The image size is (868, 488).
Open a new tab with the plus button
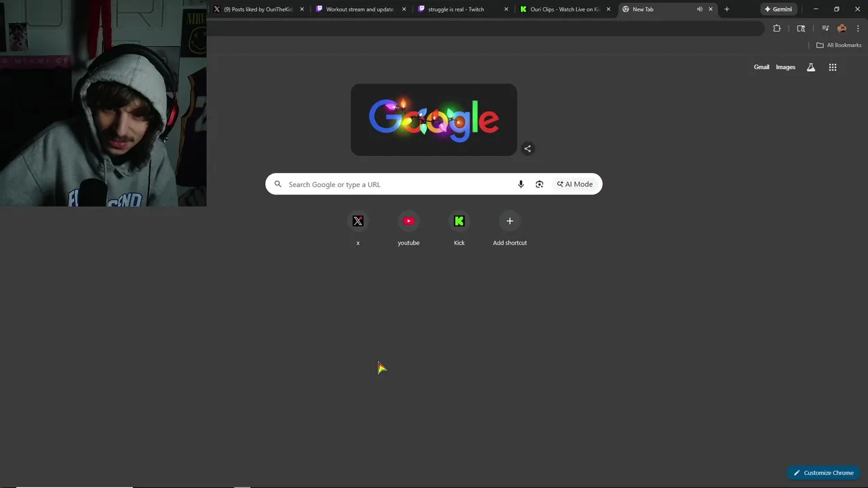pos(727,9)
